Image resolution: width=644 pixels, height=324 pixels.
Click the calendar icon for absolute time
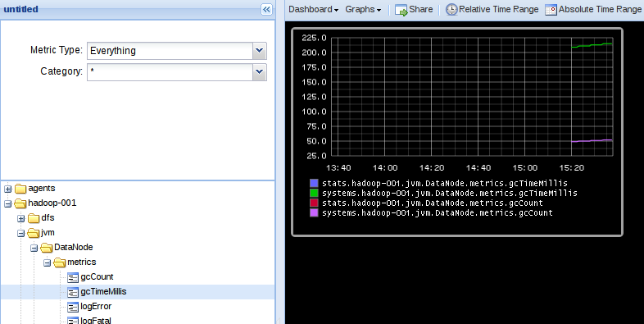click(x=551, y=10)
